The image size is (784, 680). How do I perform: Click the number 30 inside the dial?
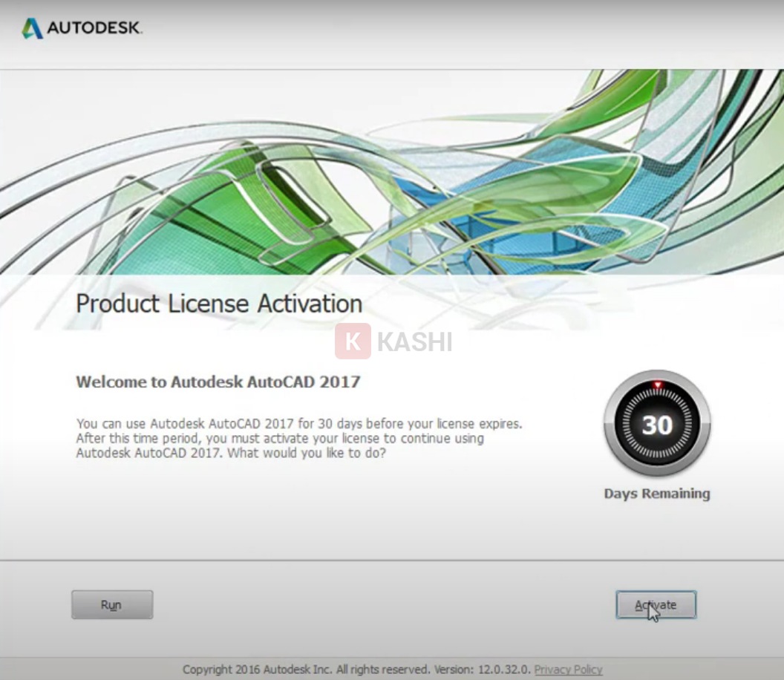[656, 425]
